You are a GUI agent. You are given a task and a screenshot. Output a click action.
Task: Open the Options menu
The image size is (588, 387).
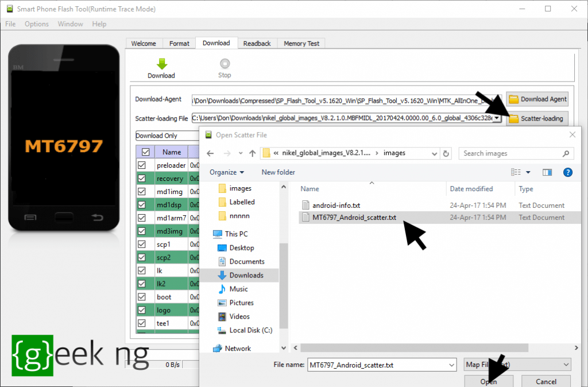point(37,24)
